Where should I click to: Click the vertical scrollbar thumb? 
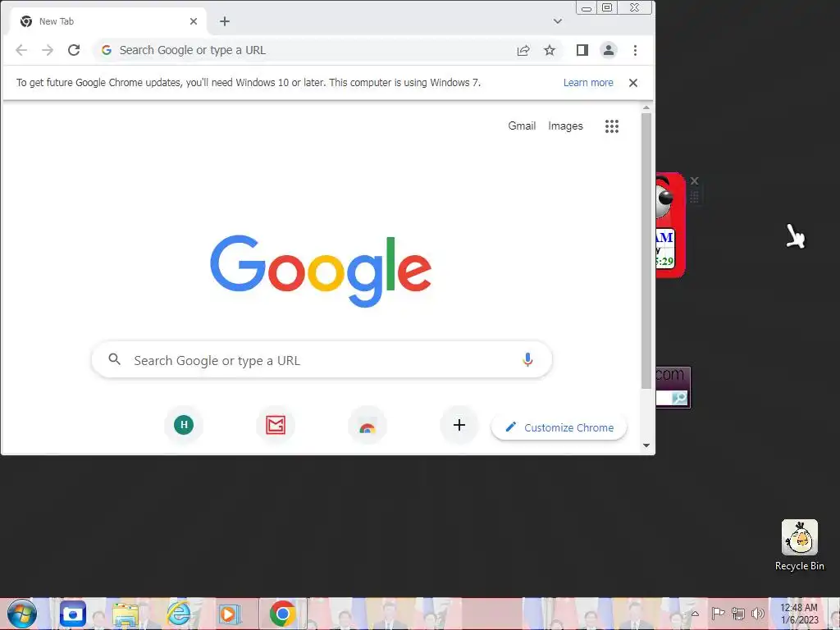coord(646,251)
